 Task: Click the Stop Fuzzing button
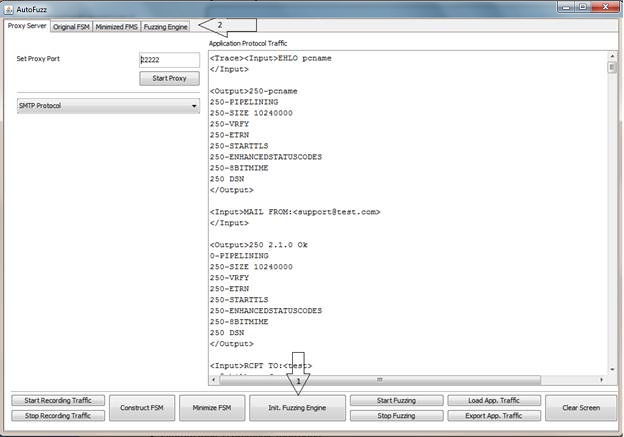click(396, 416)
